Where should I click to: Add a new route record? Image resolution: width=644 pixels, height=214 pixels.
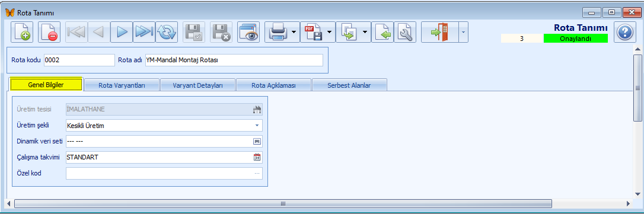pyautogui.click(x=21, y=32)
